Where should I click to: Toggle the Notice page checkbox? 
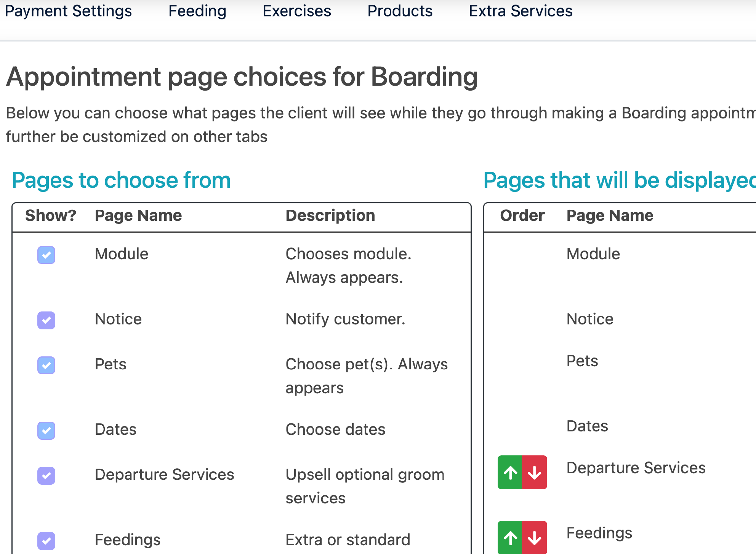pos(46,320)
